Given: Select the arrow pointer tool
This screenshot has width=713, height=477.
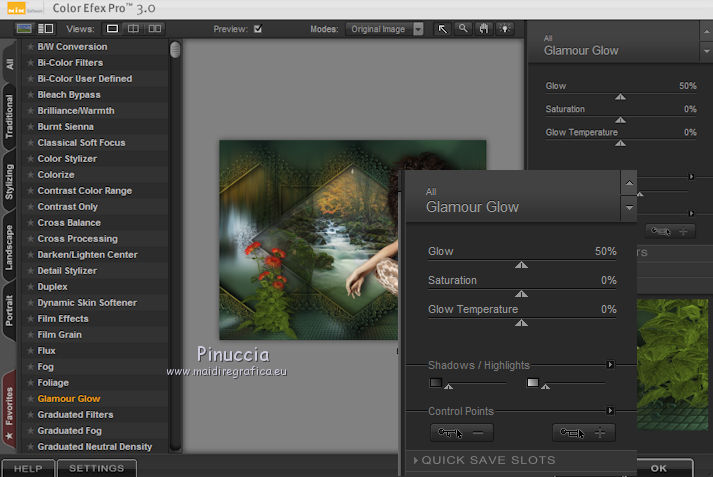Looking at the screenshot, I should pyautogui.click(x=443, y=29).
